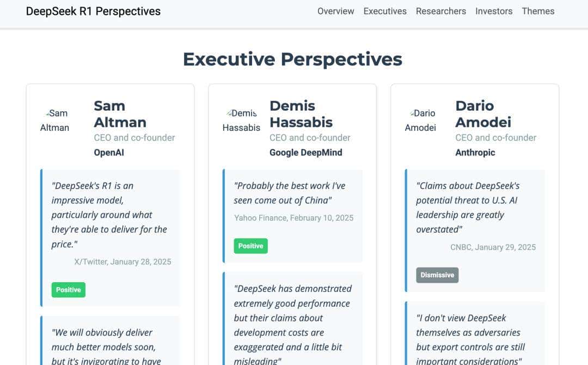Select the Dario Amodei name heading
Screen dimensions: 588x365
[x=483, y=114]
